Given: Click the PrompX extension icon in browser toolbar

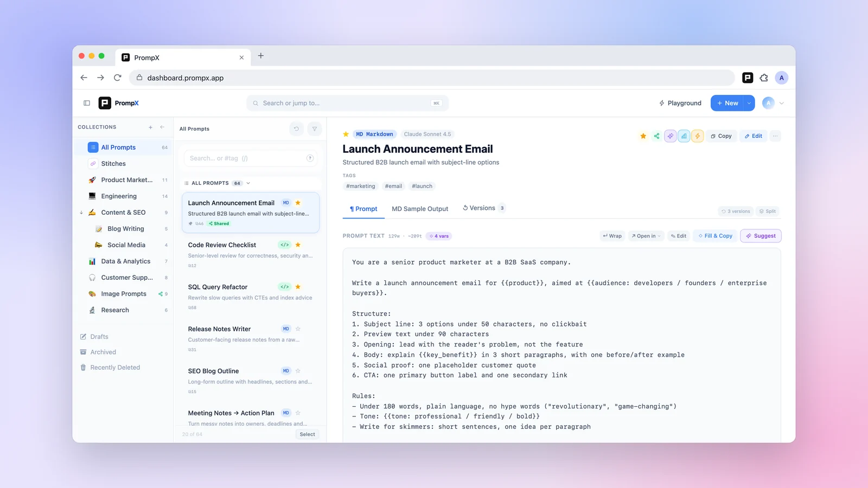Looking at the screenshot, I should 748,78.
